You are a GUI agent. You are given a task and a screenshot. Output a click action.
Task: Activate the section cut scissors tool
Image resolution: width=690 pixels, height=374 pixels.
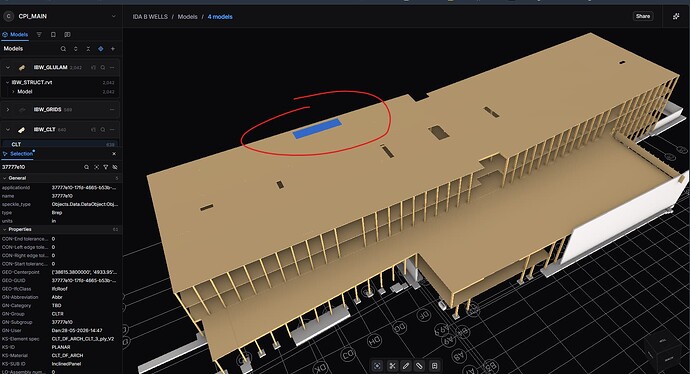coord(392,366)
